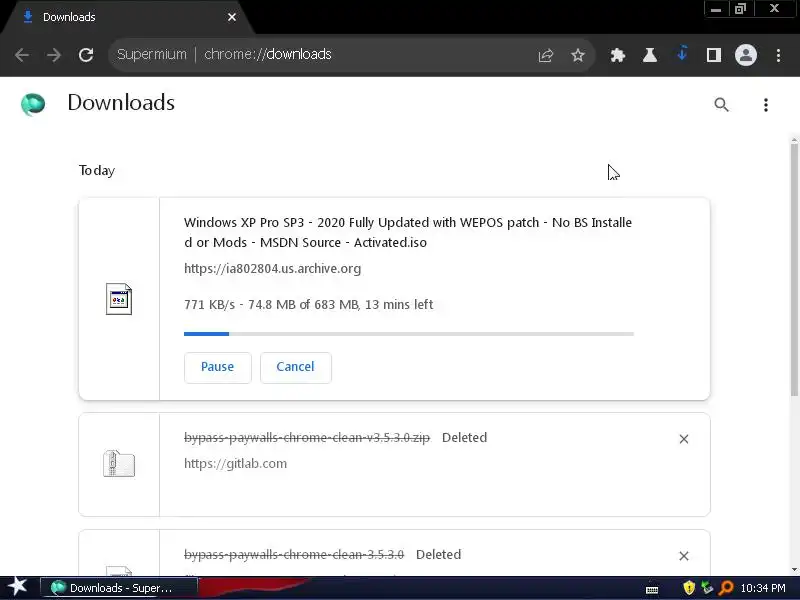This screenshot has width=800, height=600.
Task: Bookmark this tab with the star icon
Action: [x=578, y=55]
